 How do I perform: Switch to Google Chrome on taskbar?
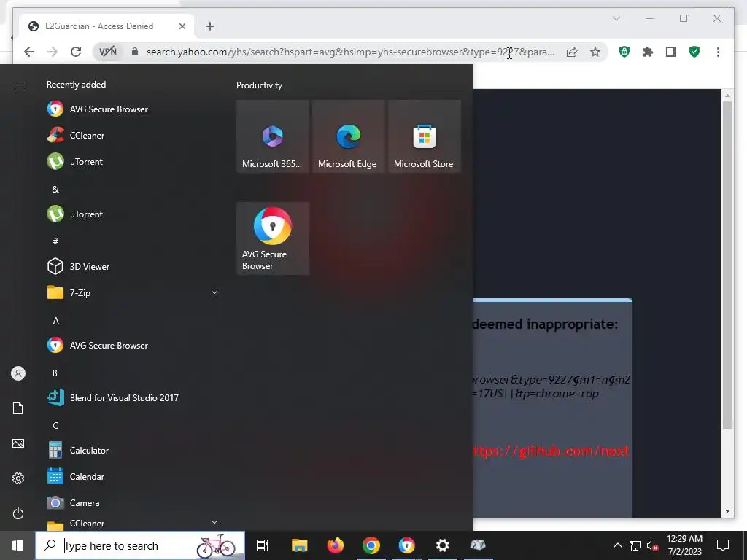pos(371,545)
